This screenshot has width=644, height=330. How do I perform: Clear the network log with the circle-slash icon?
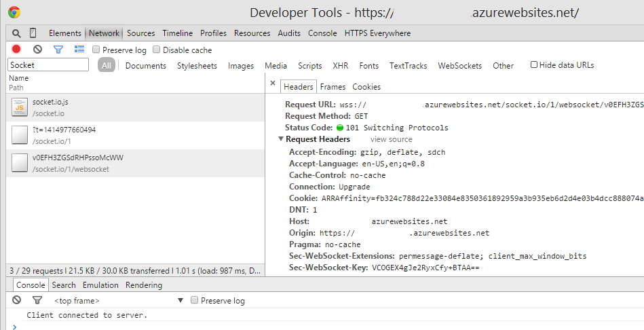[x=38, y=50]
